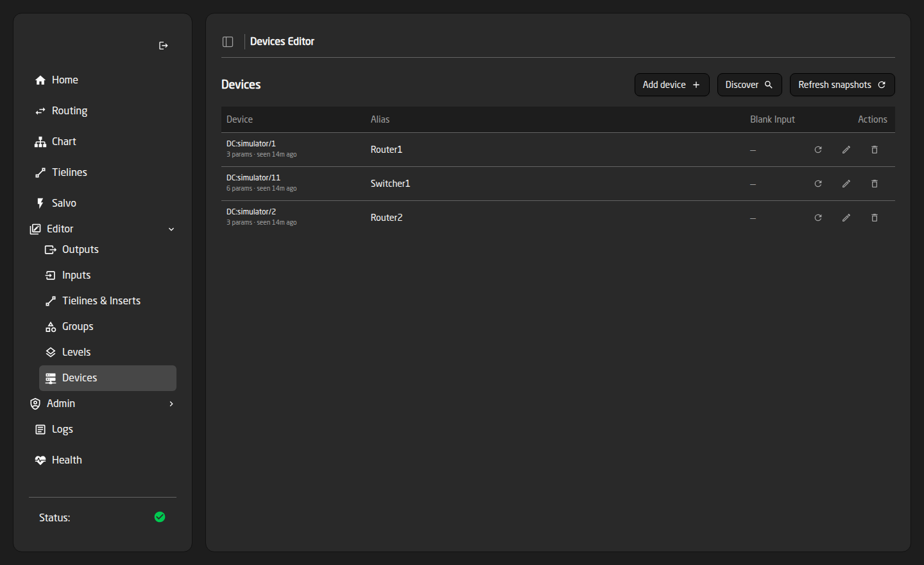Click the Add device button

click(x=672, y=85)
